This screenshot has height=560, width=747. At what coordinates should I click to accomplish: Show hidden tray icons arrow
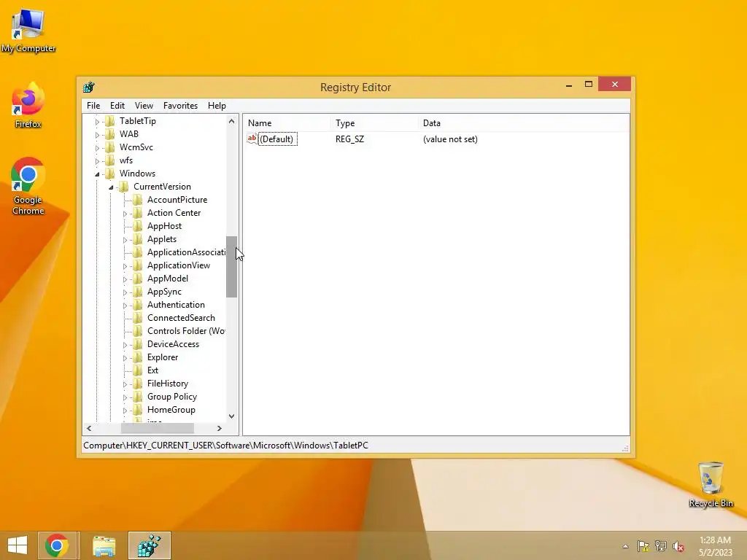625,546
